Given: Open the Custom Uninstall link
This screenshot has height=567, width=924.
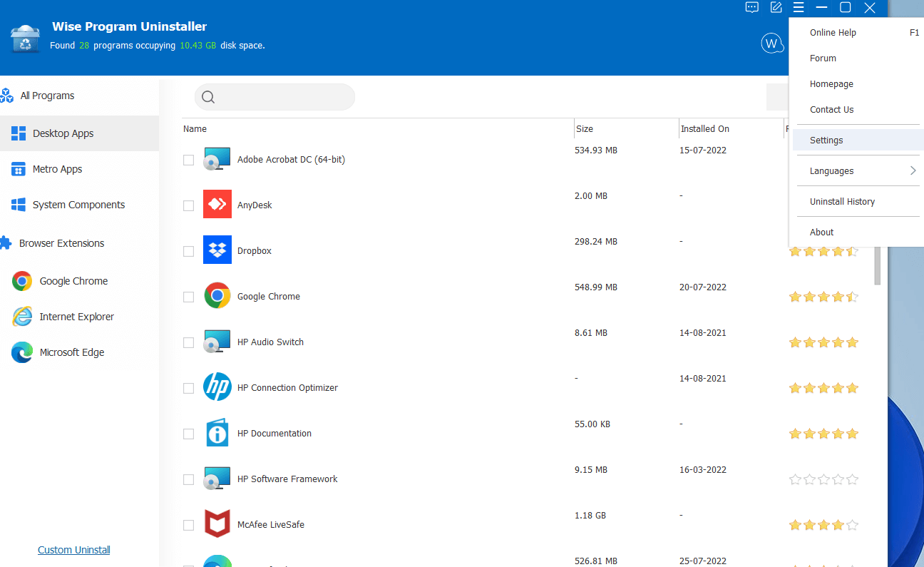Looking at the screenshot, I should pyautogui.click(x=74, y=550).
